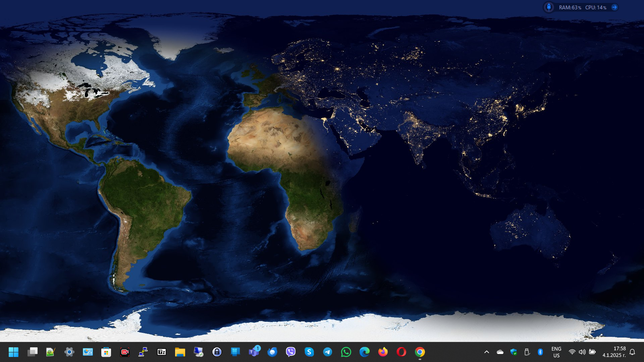Launch Firefox browser
The height and width of the screenshot is (362, 644).
(383, 352)
